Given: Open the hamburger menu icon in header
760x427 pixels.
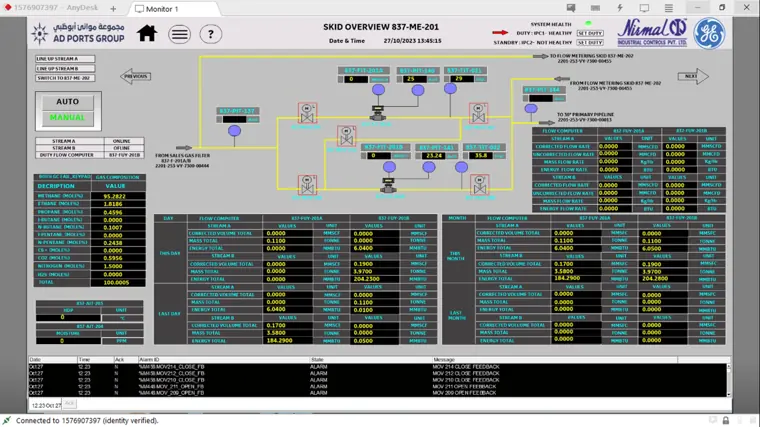Looking at the screenshot, I should [179, 34].
